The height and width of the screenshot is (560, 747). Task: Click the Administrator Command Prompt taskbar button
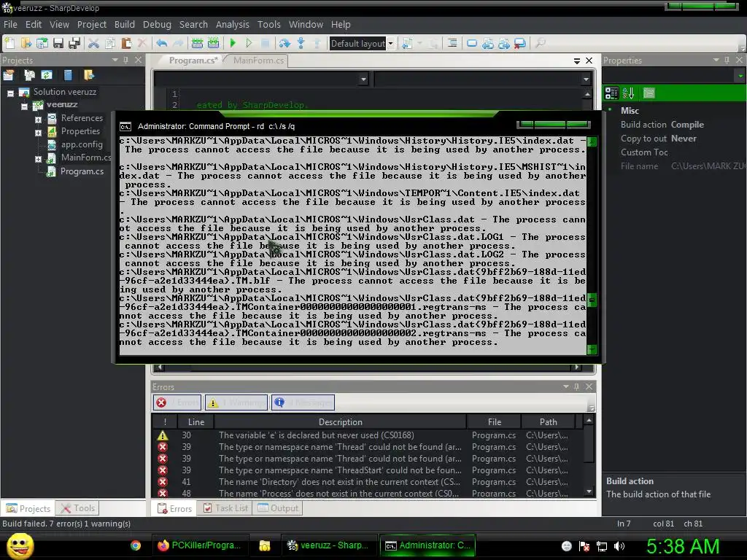(427, 545)
